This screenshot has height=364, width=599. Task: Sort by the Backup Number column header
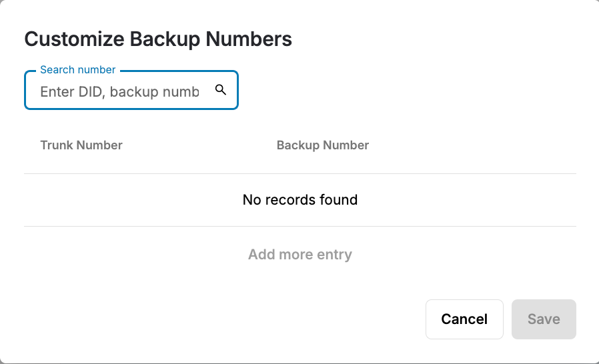point(323,145)
